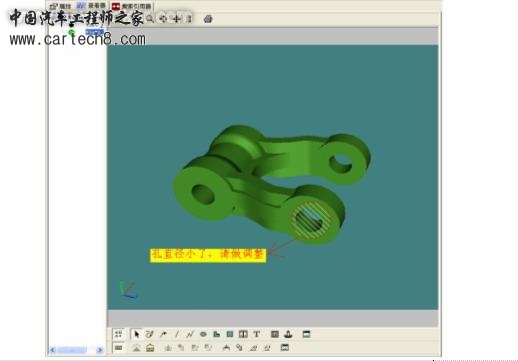Click the magnifier zoom icon
Image resolution: width=518 pixels, height=361 pixels.
coord(150,19)
